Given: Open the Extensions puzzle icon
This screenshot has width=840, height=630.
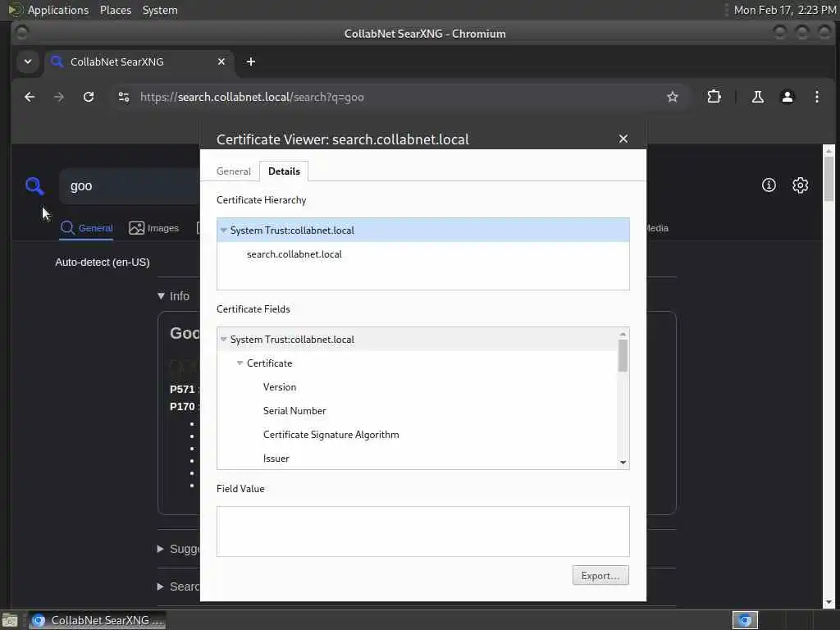Looking at the screenshot, I should point(714,97).
